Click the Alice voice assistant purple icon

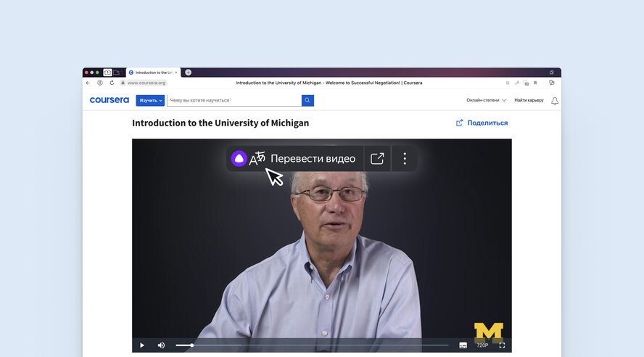[x=239, y=159]
